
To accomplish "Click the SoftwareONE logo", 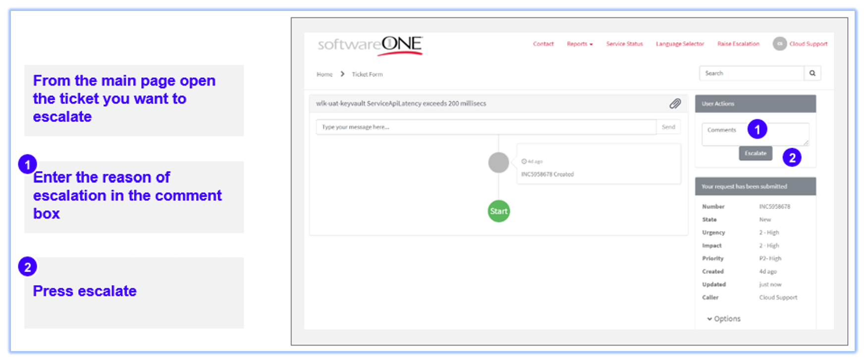I will tap(370, 45).
